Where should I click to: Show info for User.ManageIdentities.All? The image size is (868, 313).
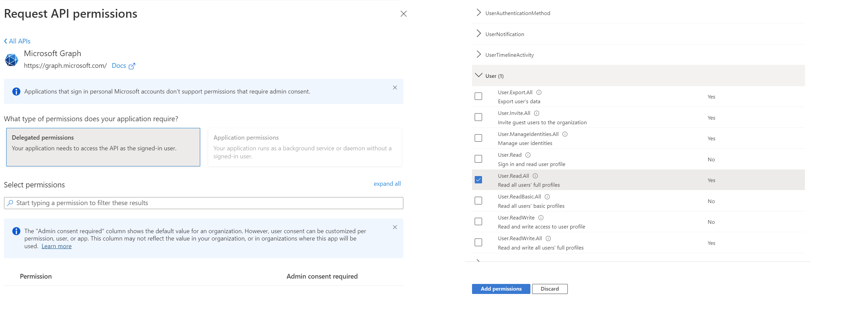pos(565,134)
